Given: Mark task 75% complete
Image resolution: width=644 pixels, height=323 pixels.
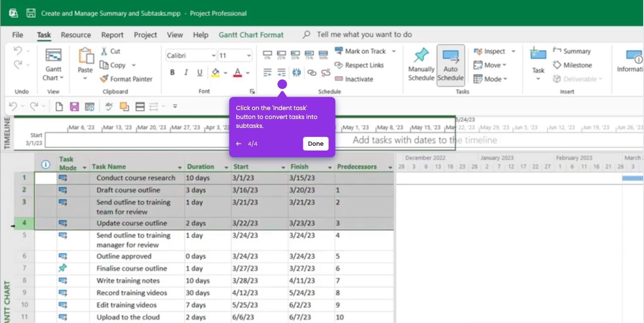Looking at the screenshot, I should click(x=309, y=54).
